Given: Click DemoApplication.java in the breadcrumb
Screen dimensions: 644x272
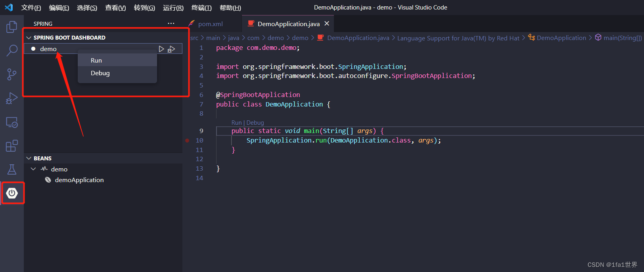Looking at the screenshot, I should coord(358,38).
